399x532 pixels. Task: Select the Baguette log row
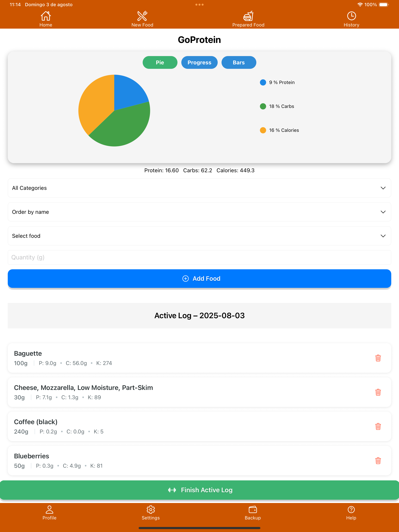[x=199, y=358]
